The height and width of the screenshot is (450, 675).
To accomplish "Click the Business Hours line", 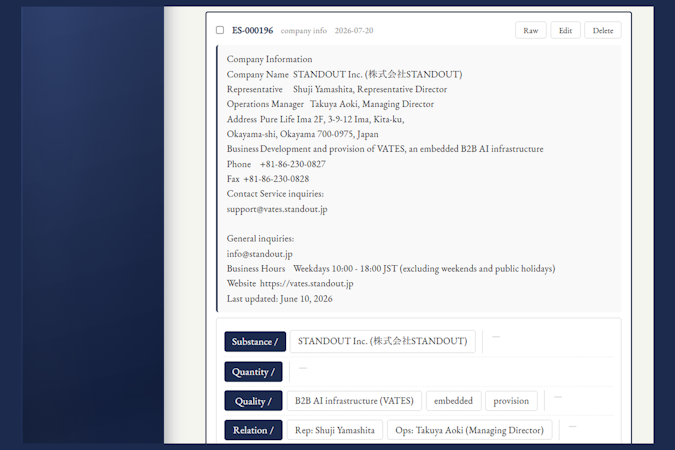I will point(391,269).
